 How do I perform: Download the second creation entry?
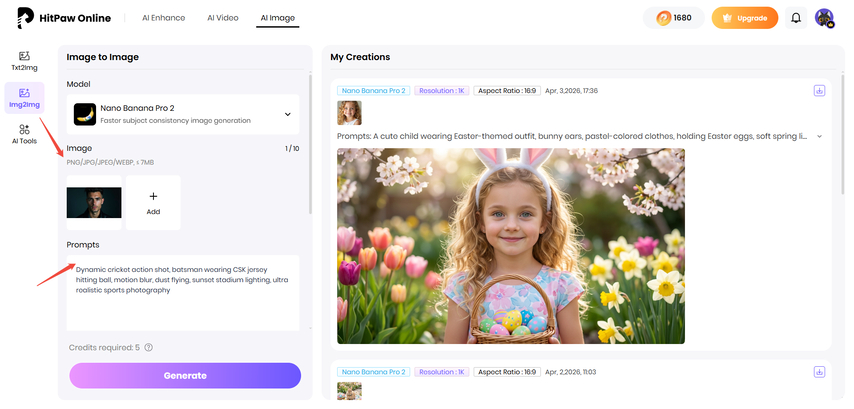[819, 371]
